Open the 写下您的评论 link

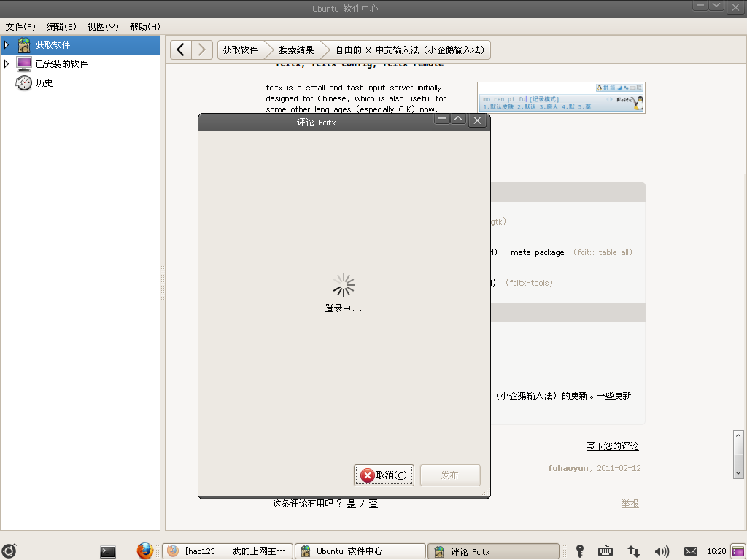tap(612, 446)
